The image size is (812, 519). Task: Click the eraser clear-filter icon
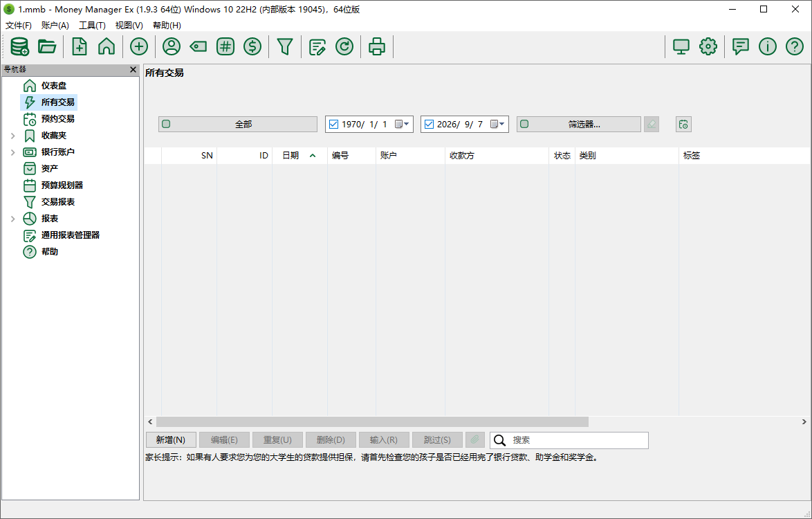click(x=652, y=125)
